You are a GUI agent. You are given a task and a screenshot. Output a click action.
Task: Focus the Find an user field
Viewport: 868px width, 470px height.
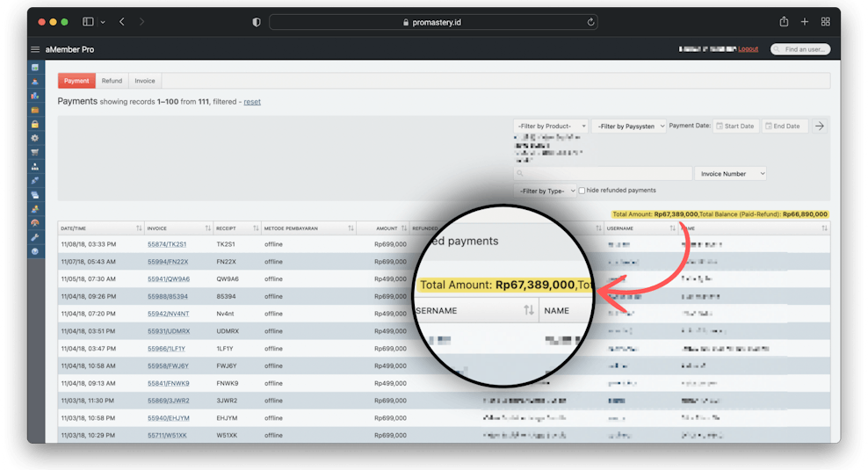(800, 49)
